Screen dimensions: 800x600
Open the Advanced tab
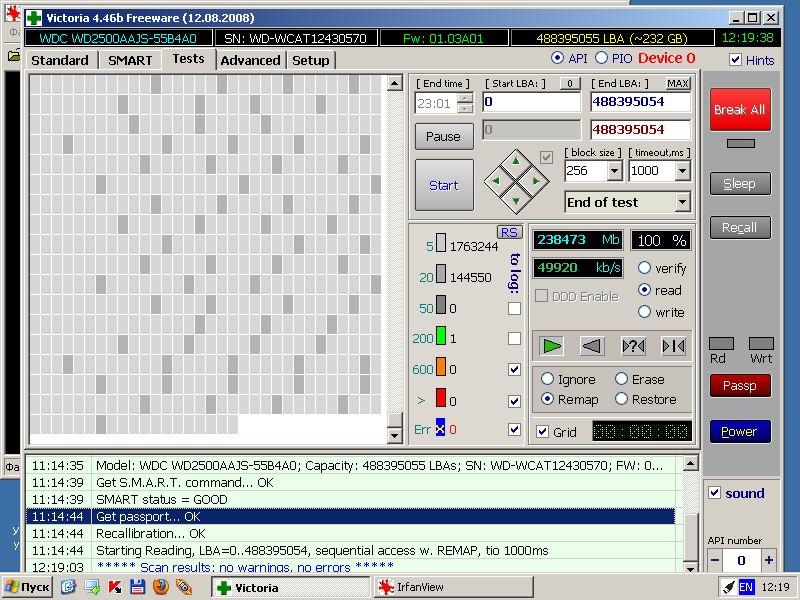(251, 61)
